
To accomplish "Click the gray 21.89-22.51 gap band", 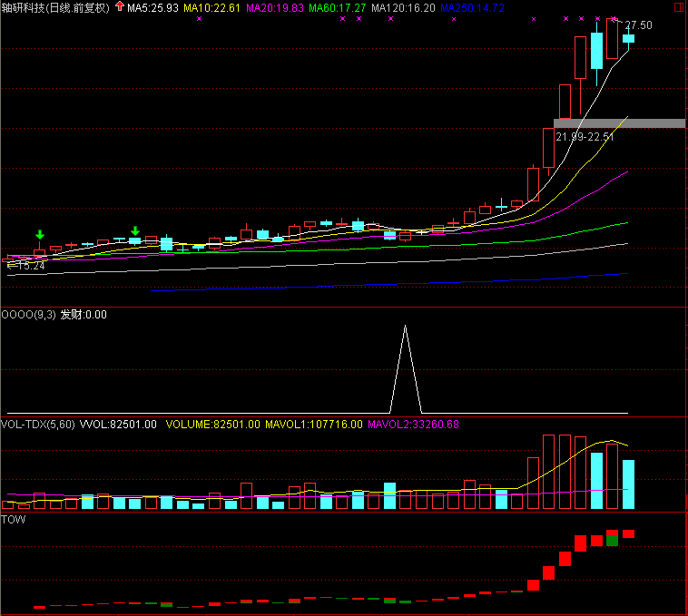I will (619, 122).
